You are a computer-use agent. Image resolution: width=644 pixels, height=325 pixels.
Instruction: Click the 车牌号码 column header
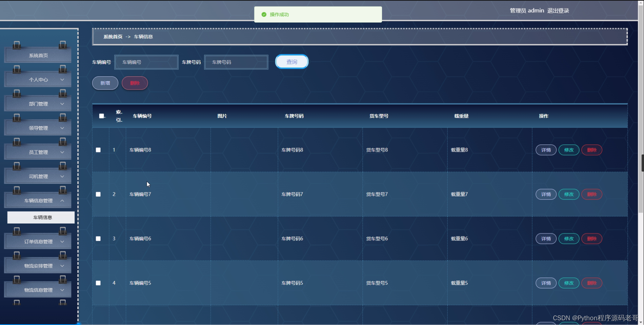(294, 116)
